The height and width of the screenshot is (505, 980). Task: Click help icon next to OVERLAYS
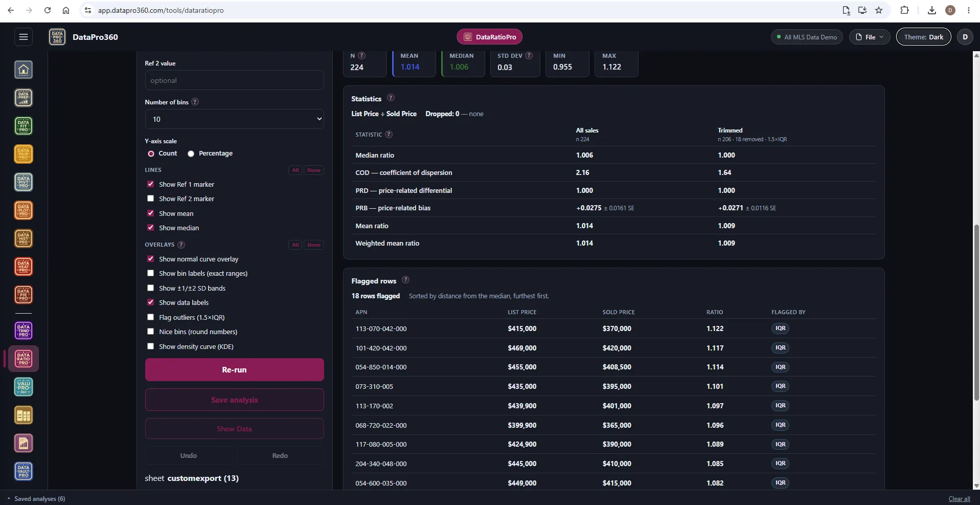[x=181, y=245]
